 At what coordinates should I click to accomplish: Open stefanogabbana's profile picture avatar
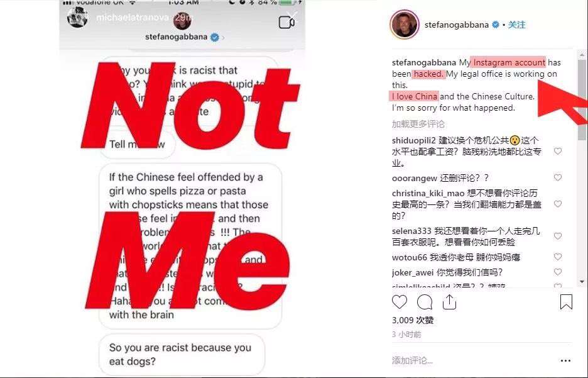(x=405, y=25)
